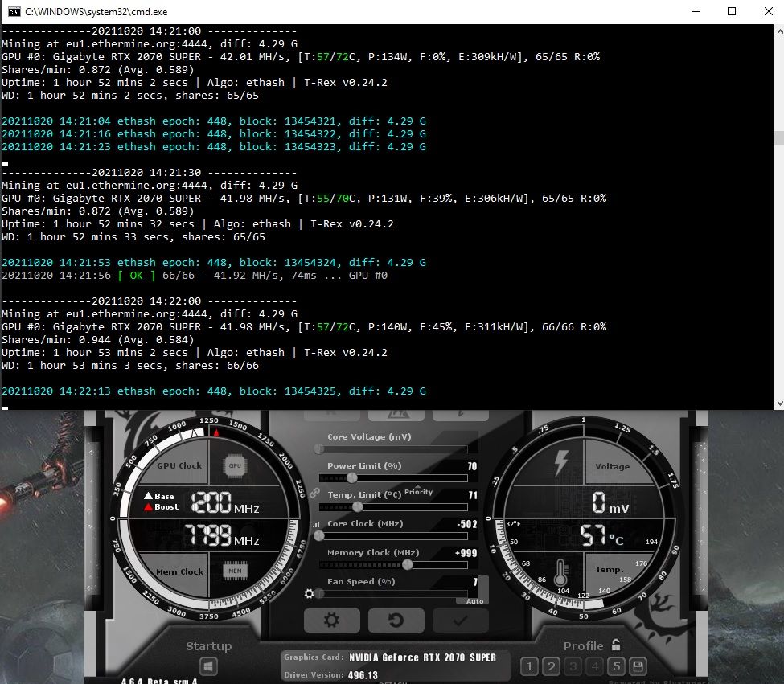This screenshot has height=684, width=784.
Task: Click the driver version 496.13 text
Action: tap(363, 675)
